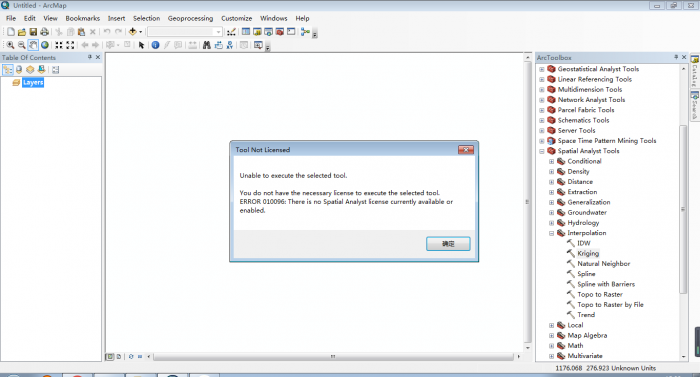Image resolution: width=700 pixels, height=377 pixels.
Task: Open the Natural Neighbor tool
Action: 604,264
